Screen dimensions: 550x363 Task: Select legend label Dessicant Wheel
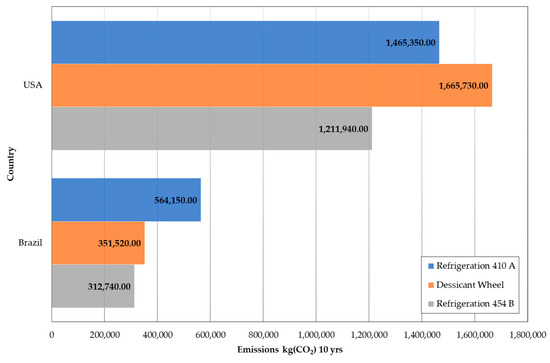click(470, 285)
